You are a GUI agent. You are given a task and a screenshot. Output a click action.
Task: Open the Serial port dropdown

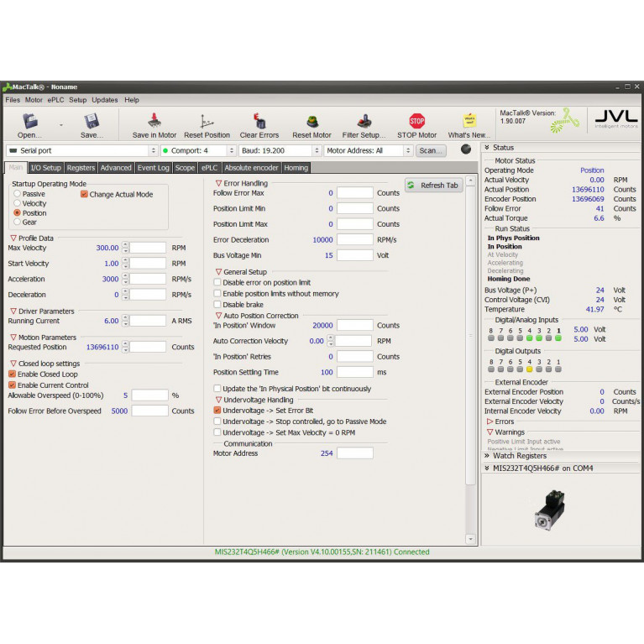(x=81, y=151)
